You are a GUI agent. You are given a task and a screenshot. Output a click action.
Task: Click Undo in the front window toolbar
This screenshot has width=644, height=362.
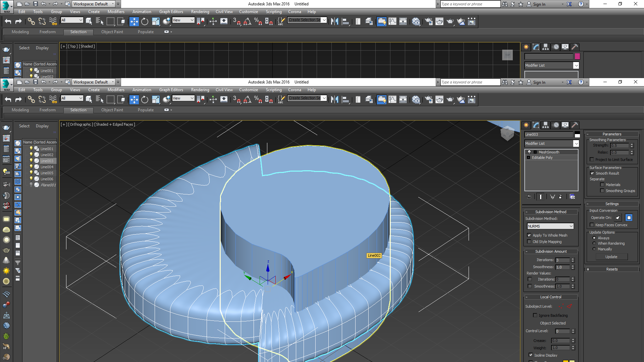(x=8, y=100)
